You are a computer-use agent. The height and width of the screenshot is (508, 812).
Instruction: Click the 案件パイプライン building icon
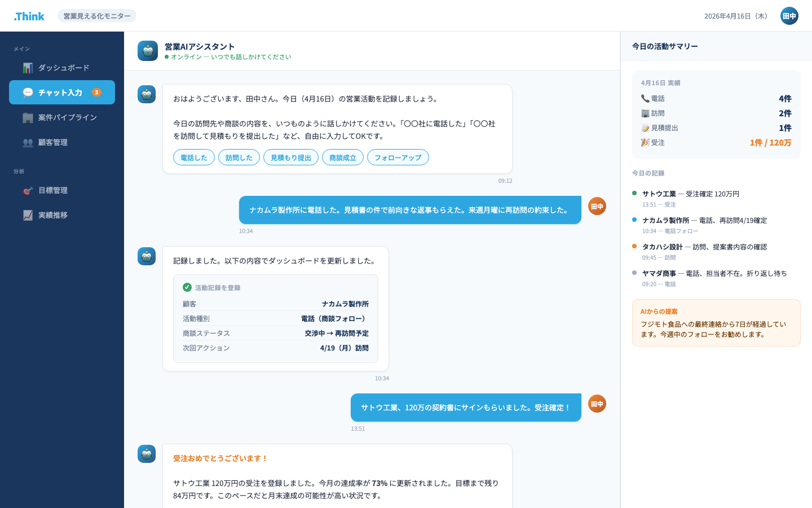pos(28,117)
